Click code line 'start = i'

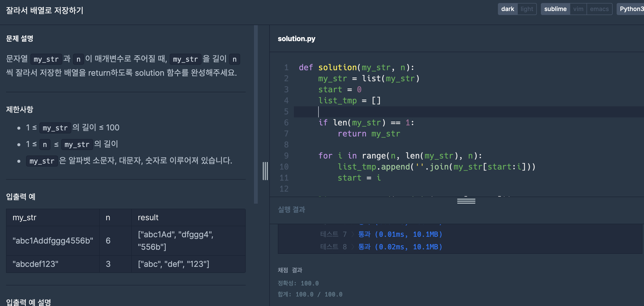359,178
